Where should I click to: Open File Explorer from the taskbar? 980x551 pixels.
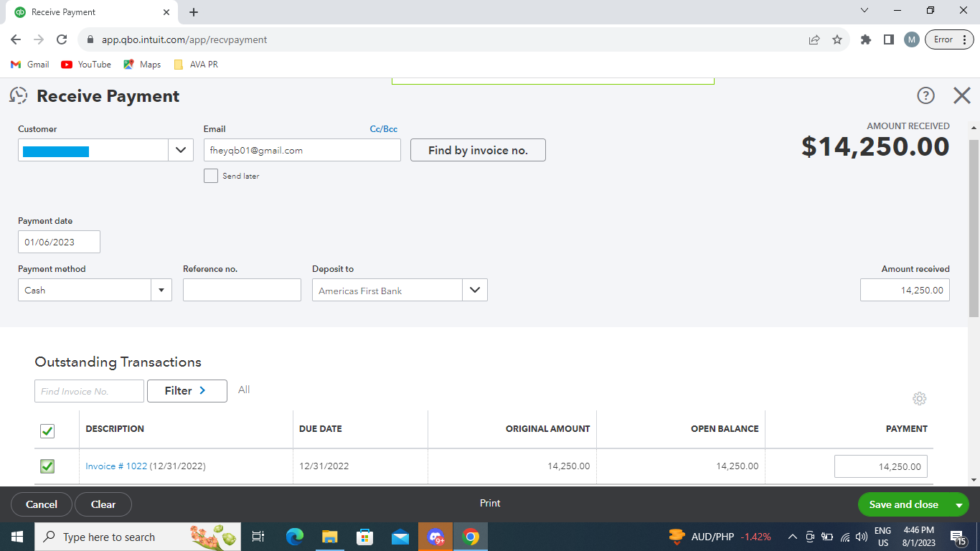coord(330,537)
